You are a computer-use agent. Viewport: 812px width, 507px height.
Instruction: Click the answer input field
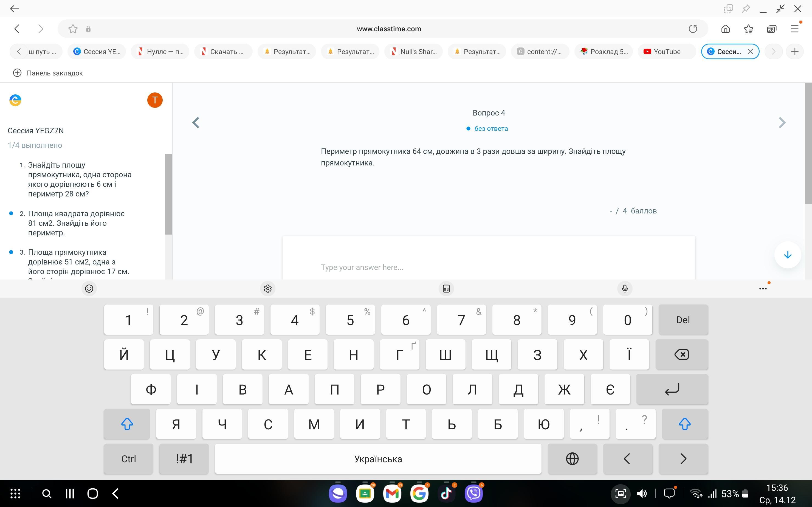488,267
